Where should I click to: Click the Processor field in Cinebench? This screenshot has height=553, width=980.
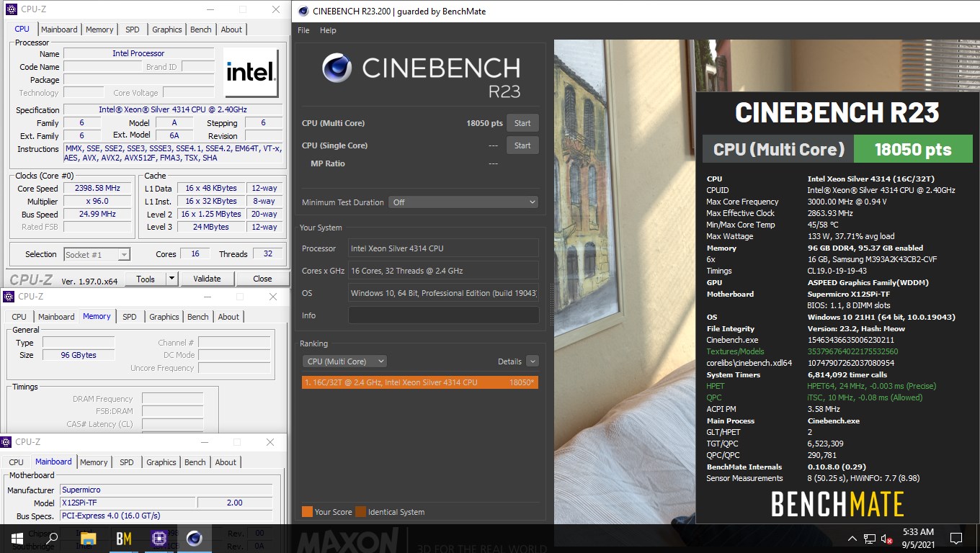click(x=443, y=248)
